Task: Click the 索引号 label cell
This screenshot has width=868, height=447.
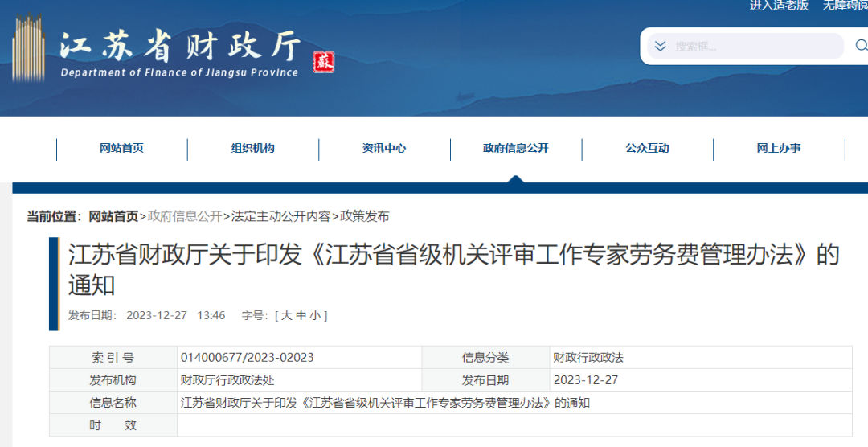Action: click(113, 358)
